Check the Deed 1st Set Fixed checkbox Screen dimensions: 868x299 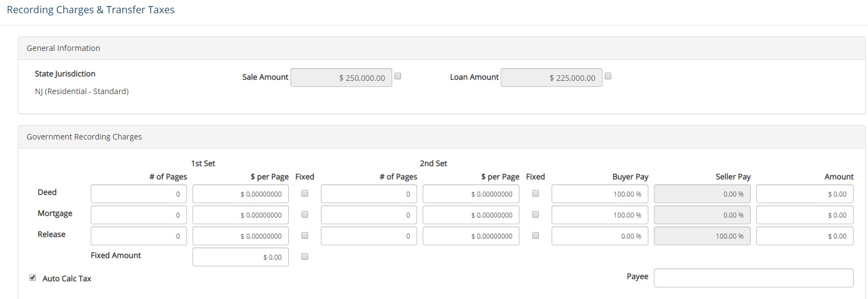[304, 194]
